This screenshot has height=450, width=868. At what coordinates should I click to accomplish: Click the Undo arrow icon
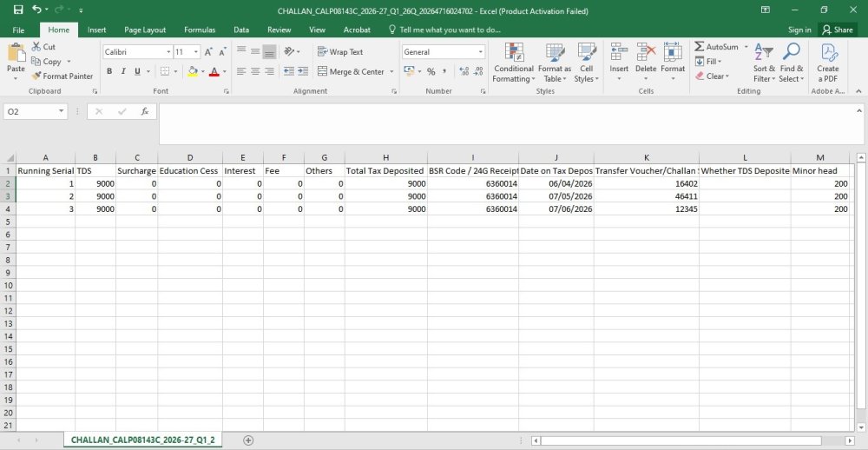(36, 10)
